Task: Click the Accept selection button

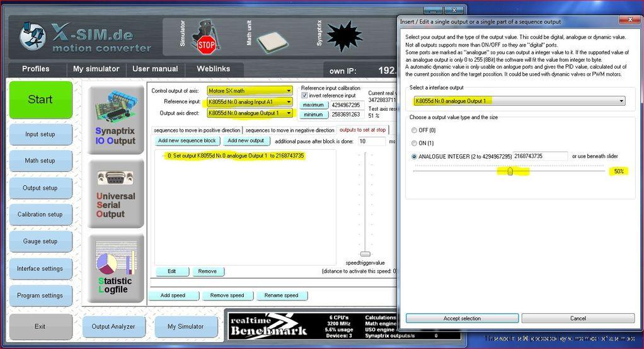Action: (462, 318)
